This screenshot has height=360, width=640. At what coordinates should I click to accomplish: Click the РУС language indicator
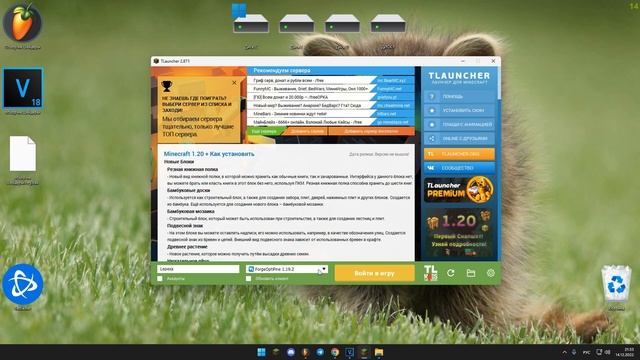pyautogui.click(x=586, y=352)
